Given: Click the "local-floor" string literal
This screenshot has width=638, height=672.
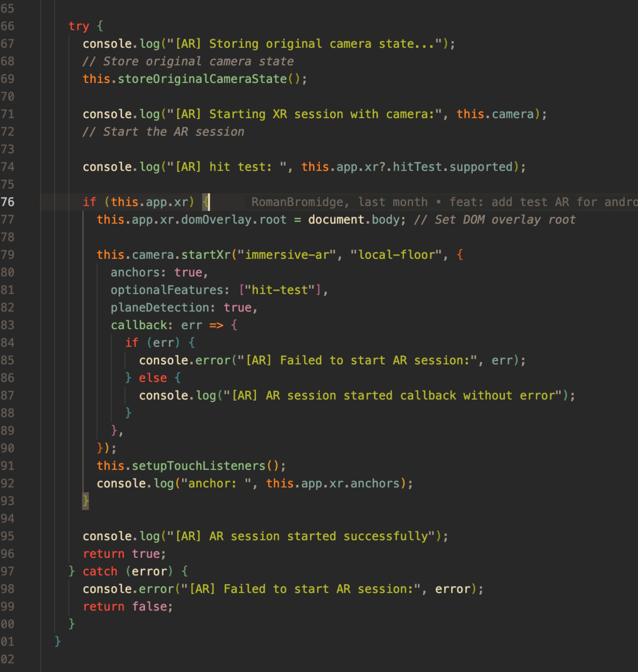Looking at the screenshot, I should (396, 255).
